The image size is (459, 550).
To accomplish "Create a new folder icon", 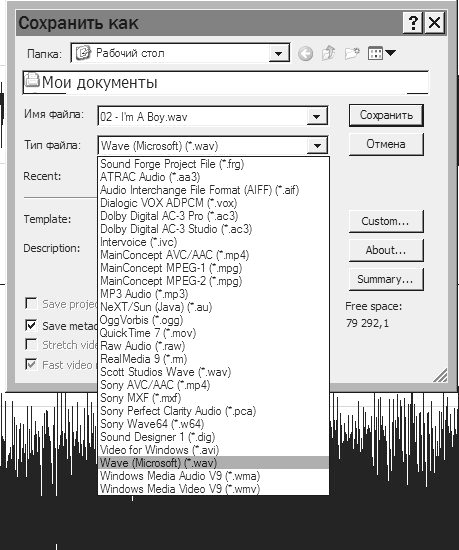I will click(352, 53).
